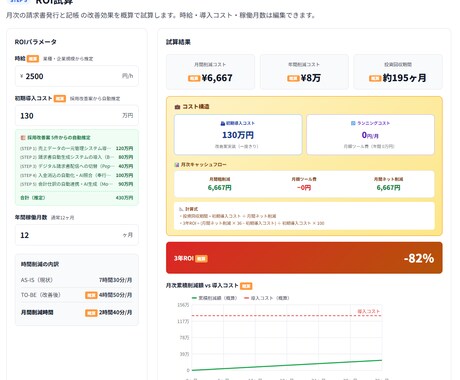Click the STEP 4 row showing 100万円
Image resolution: width=460 pixels, height=380 pixels.
76,175
